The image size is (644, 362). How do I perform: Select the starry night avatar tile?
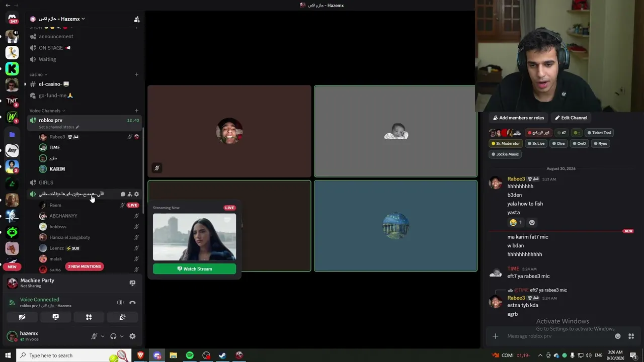point(395,226)
